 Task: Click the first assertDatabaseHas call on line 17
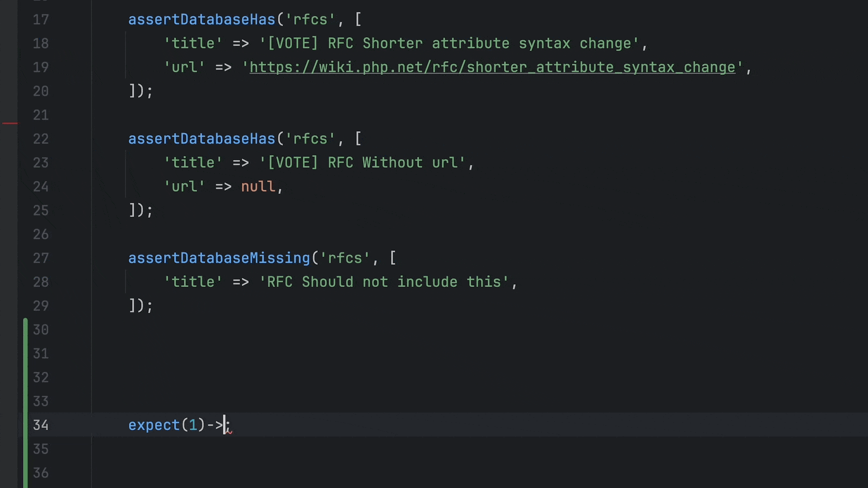(x=202, y=20)
